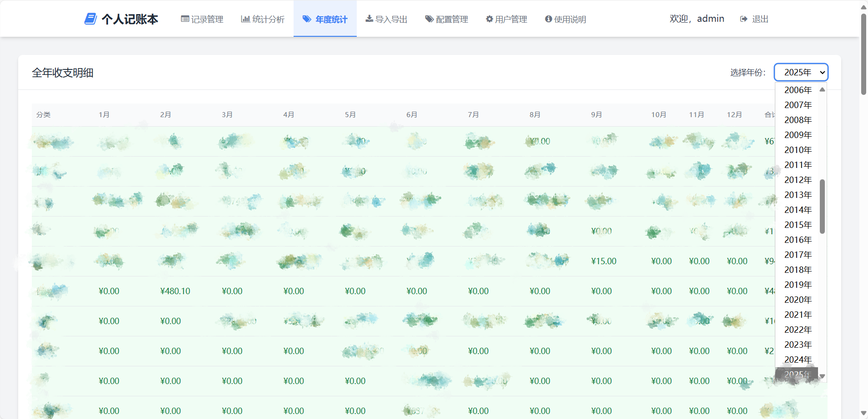Click the 退出 logout arrow icon
868x419 pixels.
tap(744, 19)
